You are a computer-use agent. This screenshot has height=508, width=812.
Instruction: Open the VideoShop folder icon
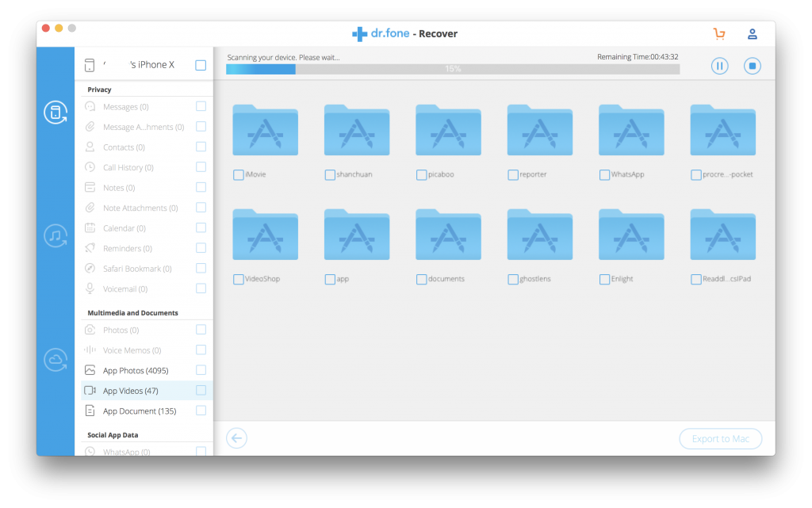coord(265,235)
